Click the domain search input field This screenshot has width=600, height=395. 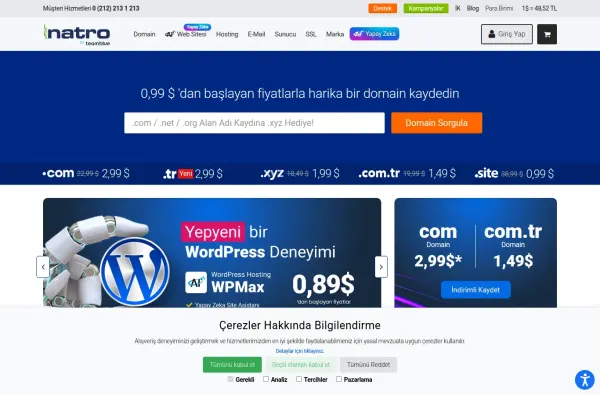(254, 123)
